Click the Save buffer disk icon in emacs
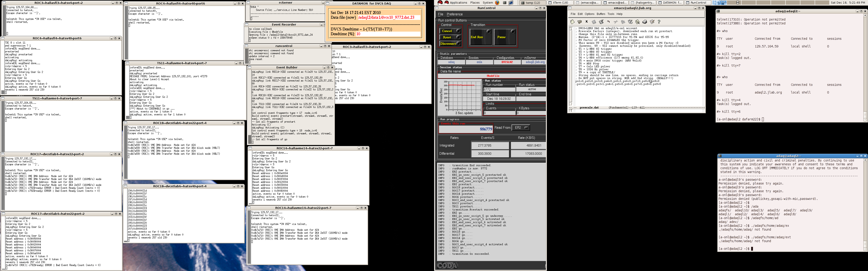The height and width of the screenshot is (271, 868). 594,22
